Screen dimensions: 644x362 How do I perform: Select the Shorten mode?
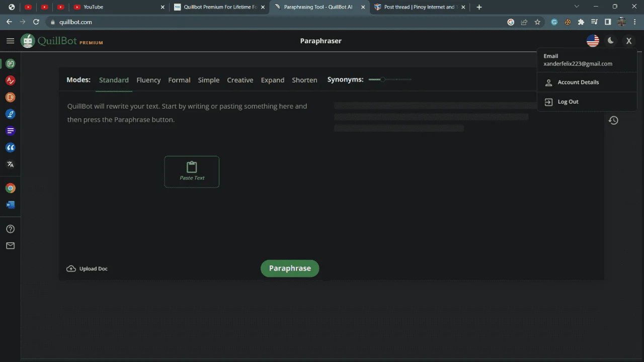click(x=305, y=80)
